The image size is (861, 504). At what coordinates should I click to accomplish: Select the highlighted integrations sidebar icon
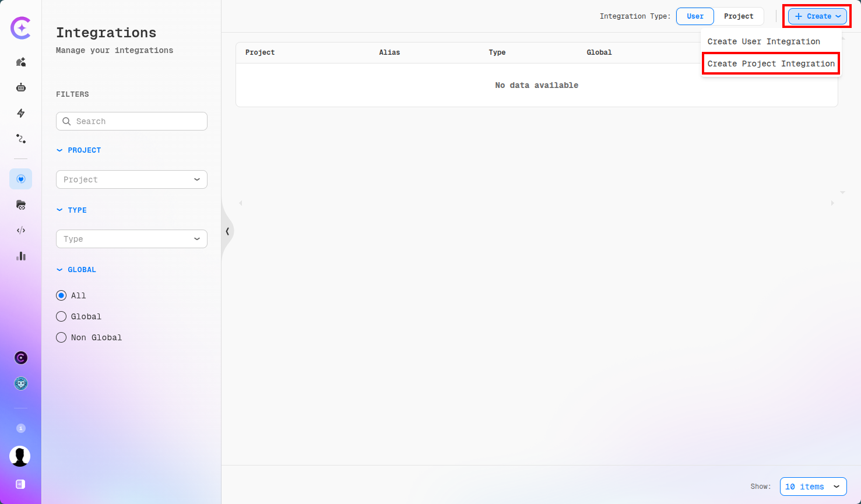[21, 179]
